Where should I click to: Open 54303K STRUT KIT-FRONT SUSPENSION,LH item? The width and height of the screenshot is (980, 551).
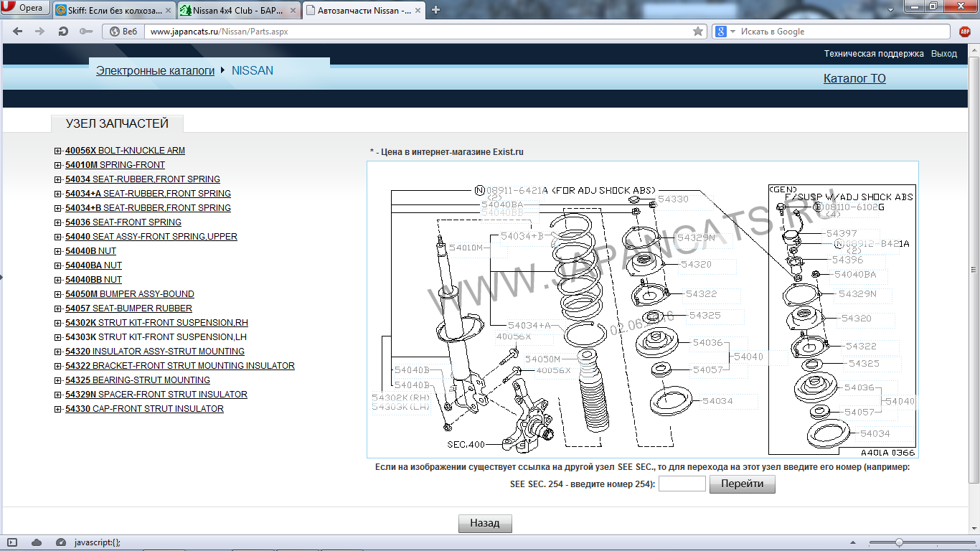point(156,337)
